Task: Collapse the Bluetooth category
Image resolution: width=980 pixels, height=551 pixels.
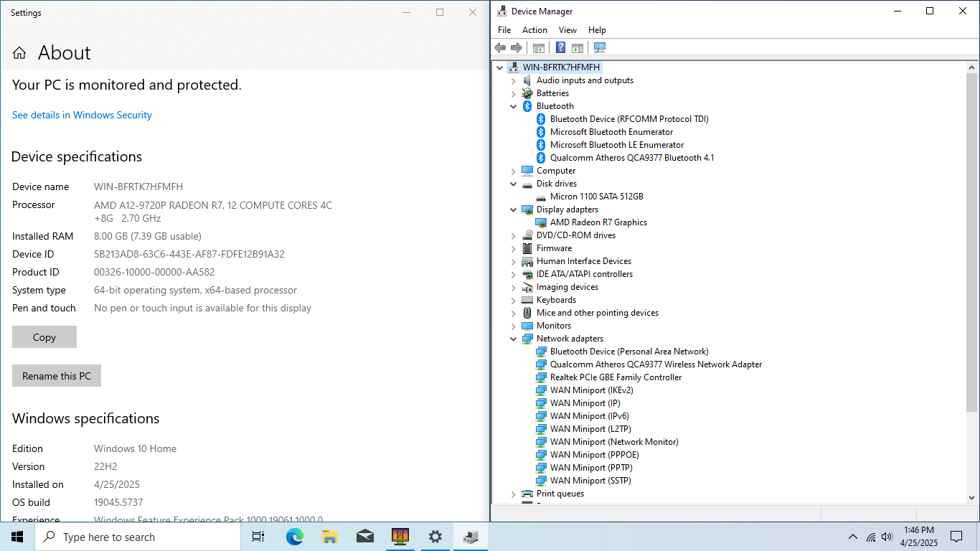Action: tap(513, 106)
